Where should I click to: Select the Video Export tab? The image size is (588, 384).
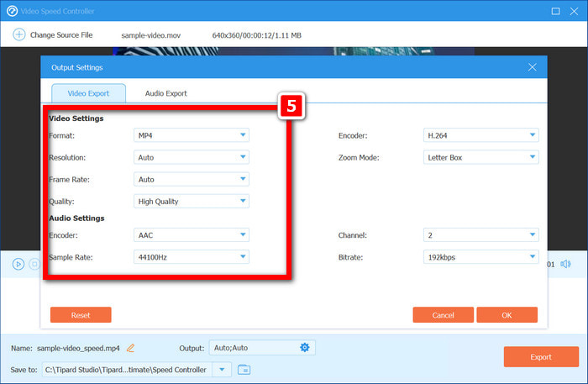pyautogui.click(x=88, y=93)
